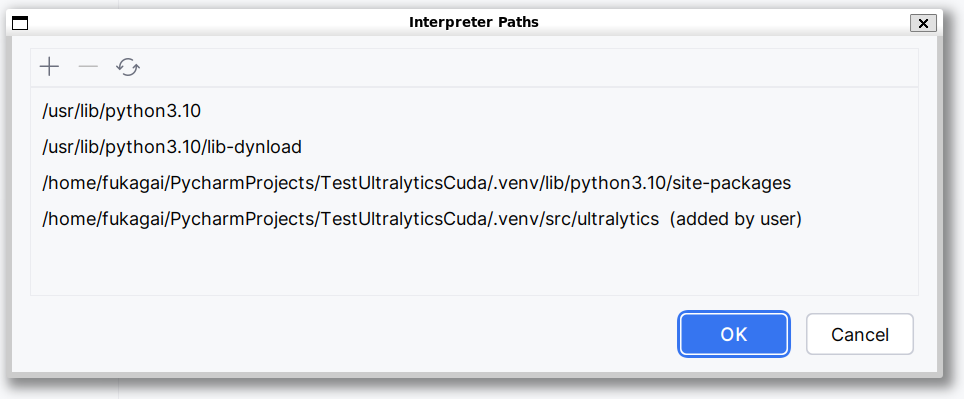The image size is (964, 399).
Task: Highlight the user-added ultralytics source path
Action: pyautogui.click(x=474, y=219)
